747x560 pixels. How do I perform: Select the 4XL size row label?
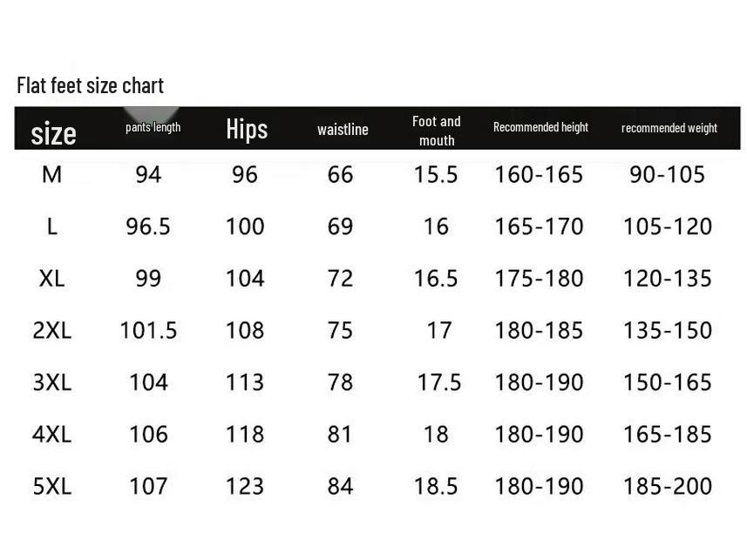click(x=52, y=434)
